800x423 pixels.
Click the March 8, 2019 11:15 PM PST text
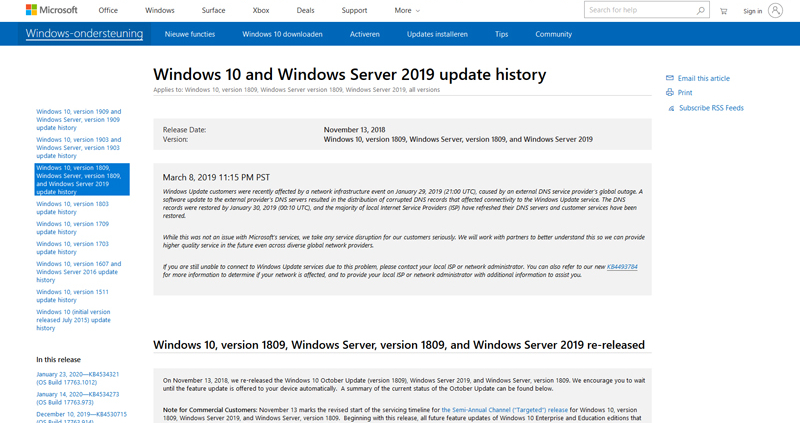(x=216, y=178)
